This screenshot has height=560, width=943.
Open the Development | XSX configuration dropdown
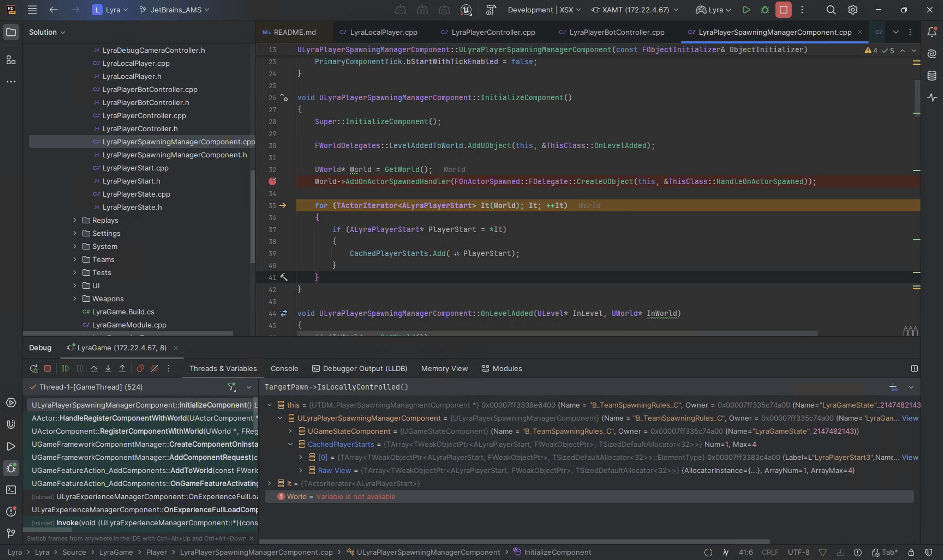pyautogui.click(x=544, y=10)
